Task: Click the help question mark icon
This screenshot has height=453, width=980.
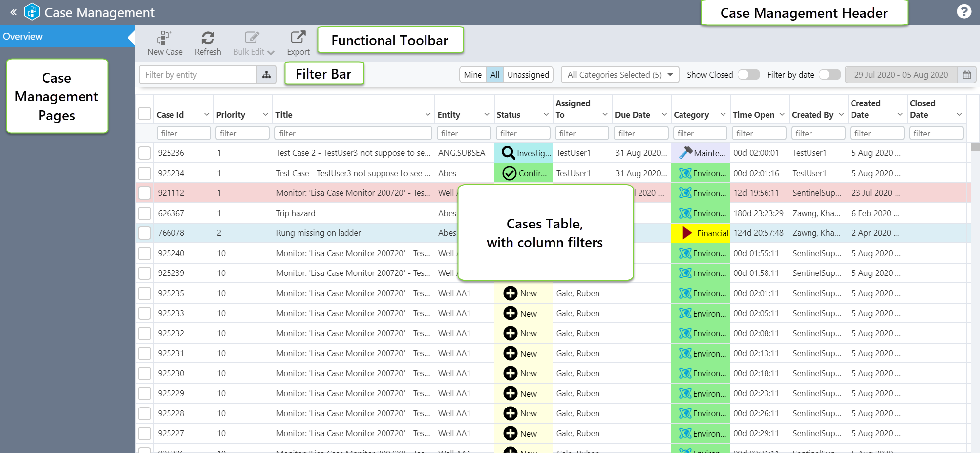Action: coord(964,12)
